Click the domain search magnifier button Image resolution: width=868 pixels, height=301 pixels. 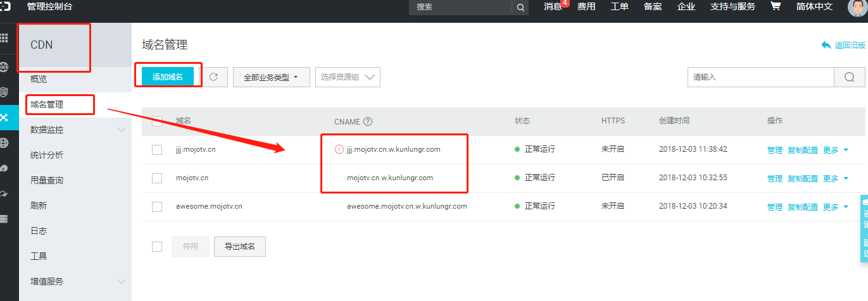coord(850,77)
